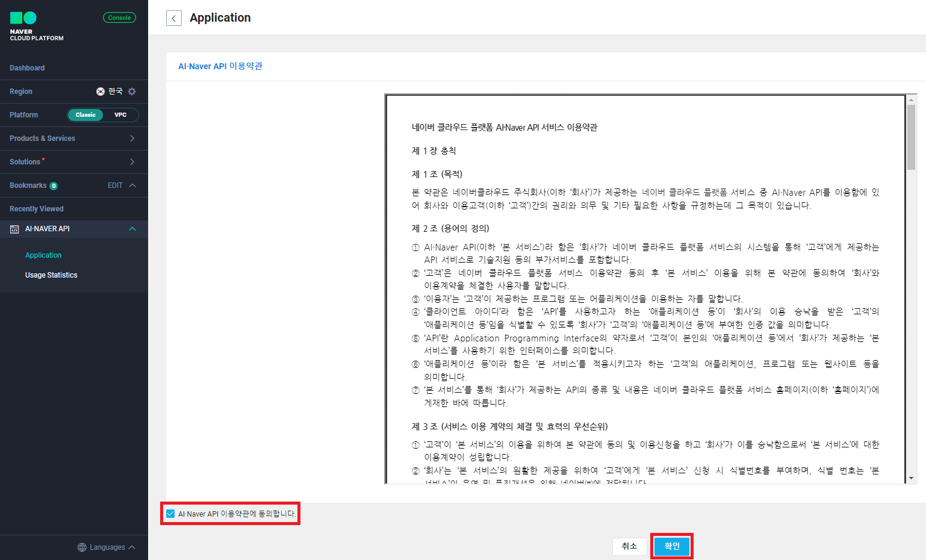Click EDIT next to Bookmarks
Image resolution: width=926 pixels, height=560 pixels.
coord(115,185)
